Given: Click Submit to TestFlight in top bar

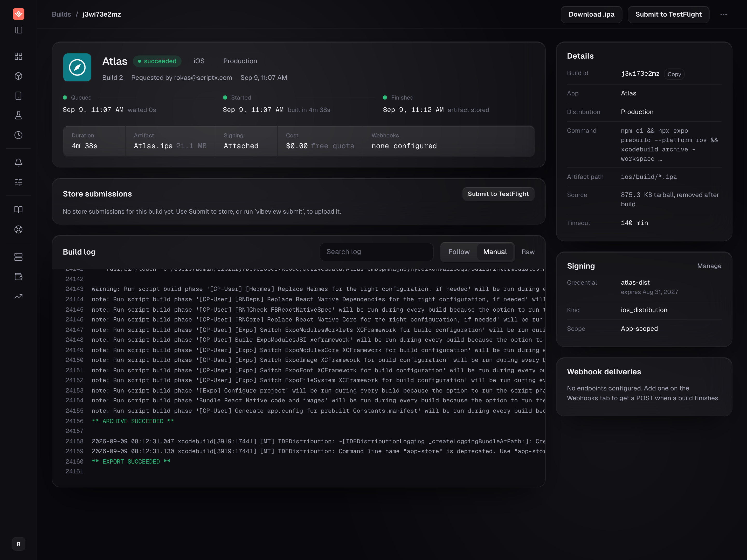Looking at the screenshot, I should (668, 15).
